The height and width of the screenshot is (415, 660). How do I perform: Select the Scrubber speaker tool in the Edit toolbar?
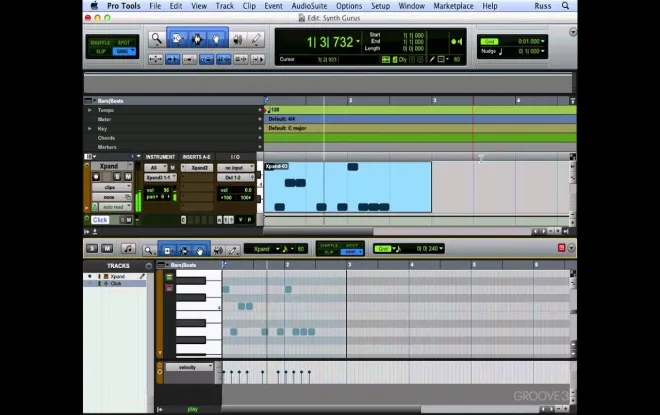click(238, 39)
